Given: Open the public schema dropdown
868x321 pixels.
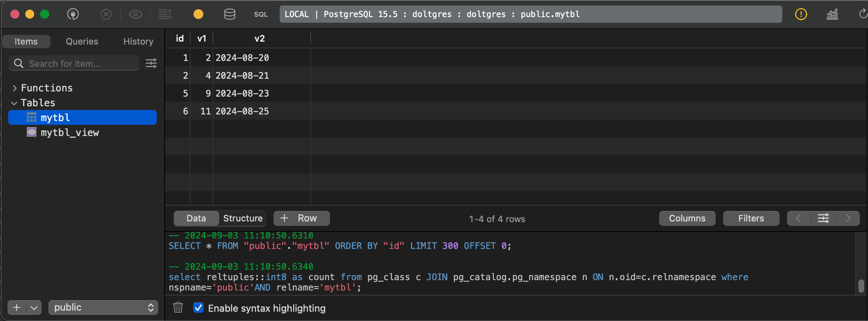Looking at the screenshot, I should click(103, 308).
